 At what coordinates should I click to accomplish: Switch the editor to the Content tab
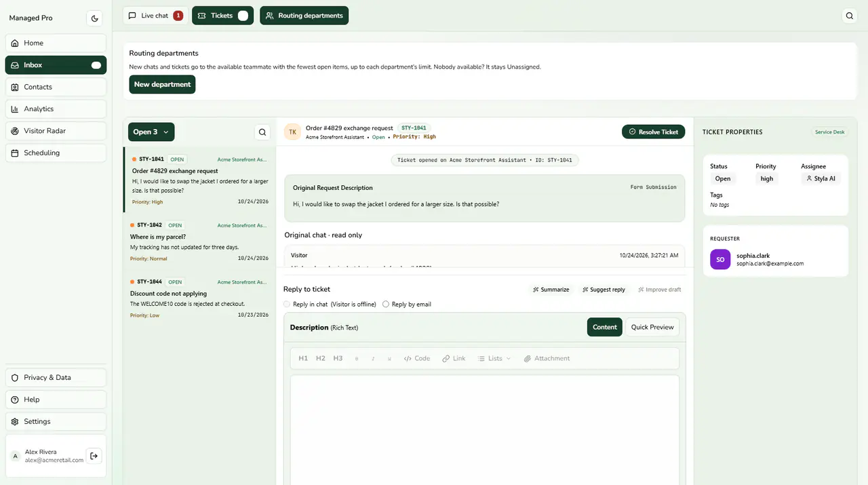click(605, 327)
